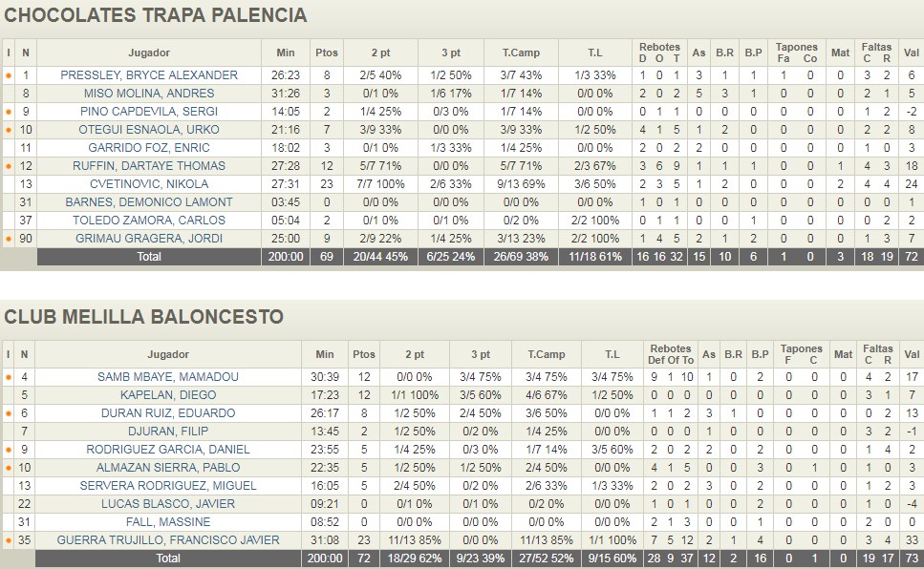
Task: Click the starter dot beside Pino Capdevila, Sergi
Action: 9,112
